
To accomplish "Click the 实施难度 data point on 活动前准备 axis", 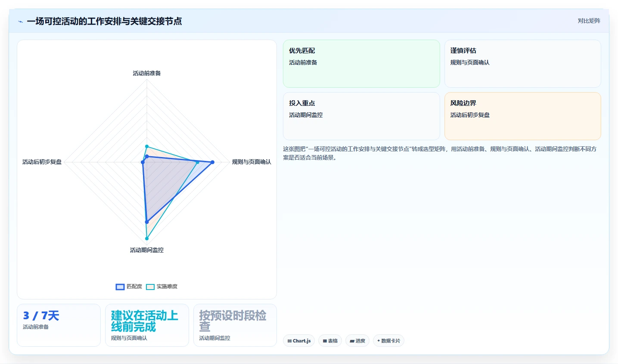I will (147, 147).
